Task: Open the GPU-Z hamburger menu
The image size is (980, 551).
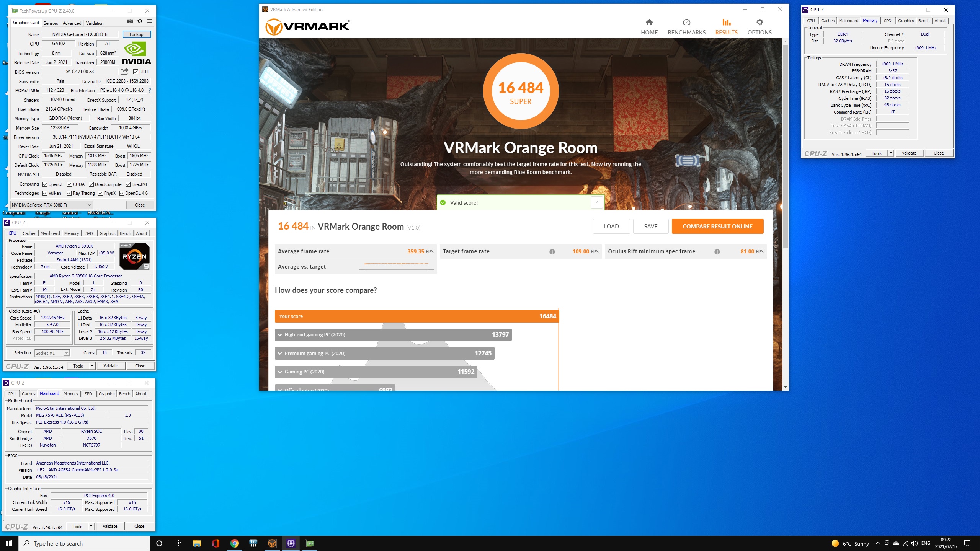Action: 150,21
